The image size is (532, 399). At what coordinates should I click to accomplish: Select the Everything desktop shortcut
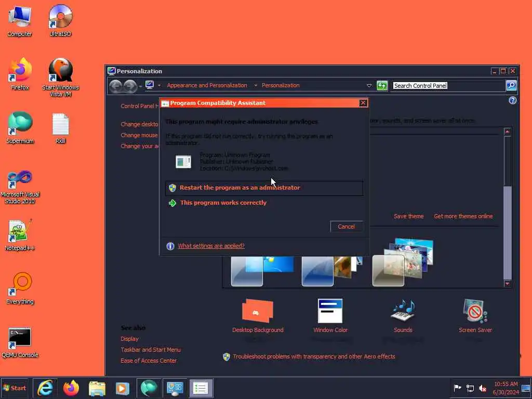(20, 288)
